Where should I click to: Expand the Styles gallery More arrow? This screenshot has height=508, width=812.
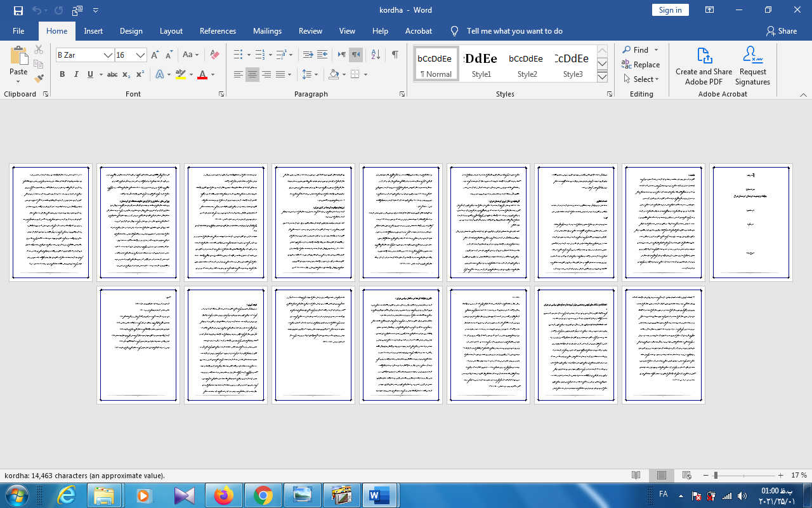602,77
